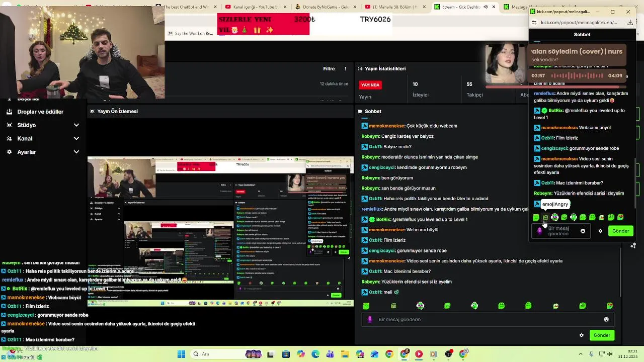Click 'Say the Word on Re...' bookmark

pyautogui.click(x=190, y=34)
